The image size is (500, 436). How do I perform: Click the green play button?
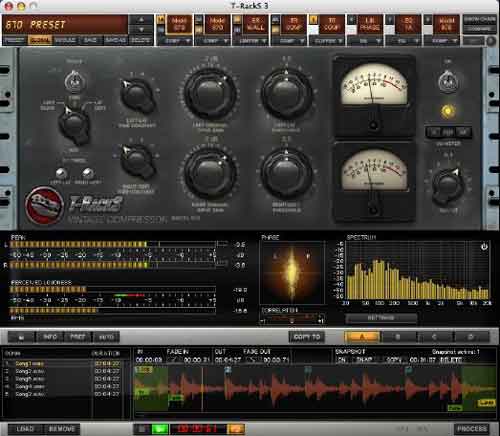pos(160,429)
